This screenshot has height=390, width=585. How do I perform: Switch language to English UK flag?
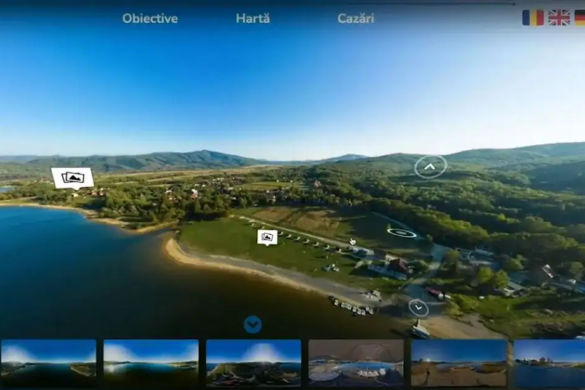coord(559,18)
